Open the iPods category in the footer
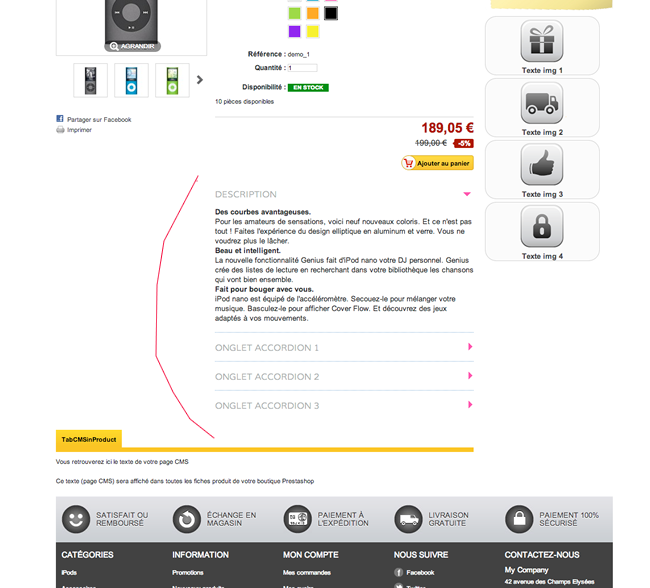 coord(69,573)
